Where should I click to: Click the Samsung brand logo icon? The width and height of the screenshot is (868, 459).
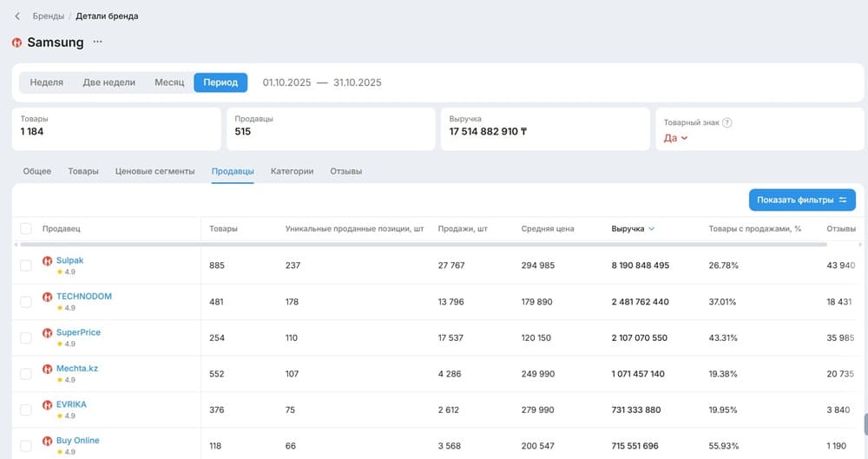[17, 43]
